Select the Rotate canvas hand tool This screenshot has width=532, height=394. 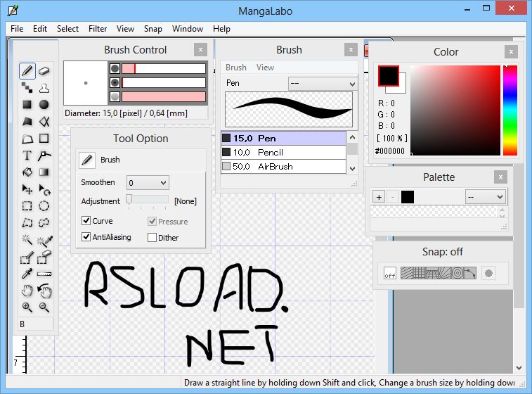[44, 291]
